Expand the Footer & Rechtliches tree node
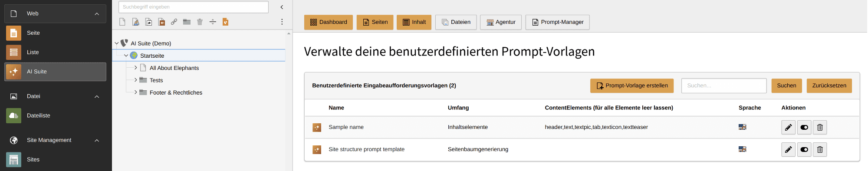The image size is (868, 171). tap(135, 92)
